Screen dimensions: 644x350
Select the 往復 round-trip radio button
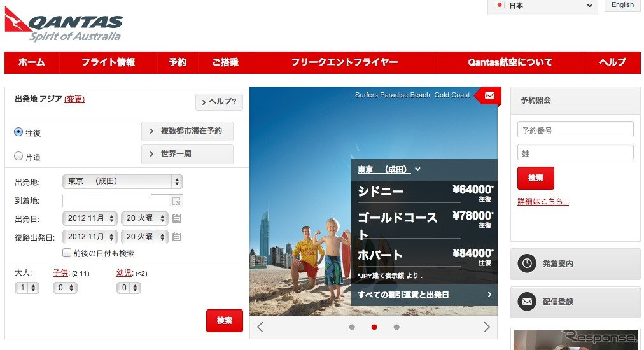[x=18, y=132]
